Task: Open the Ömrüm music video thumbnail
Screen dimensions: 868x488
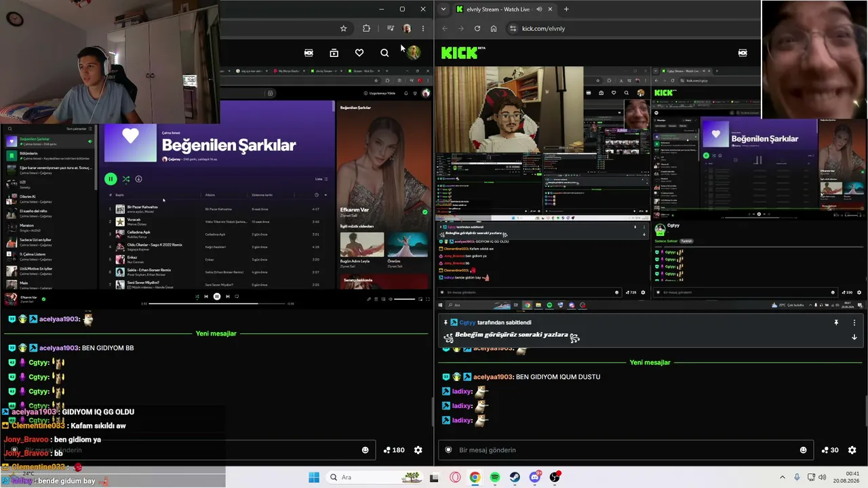Action: [408, 245]
